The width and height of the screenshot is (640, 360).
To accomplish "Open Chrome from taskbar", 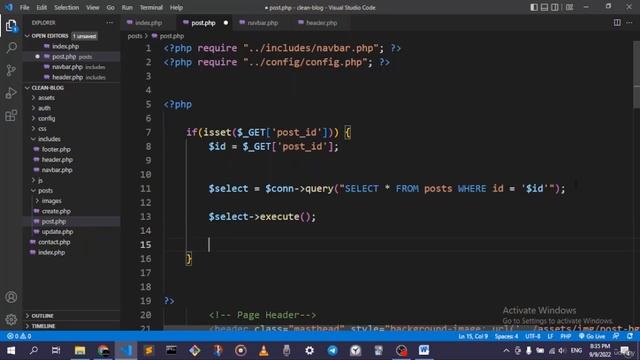I will point(103,350).
